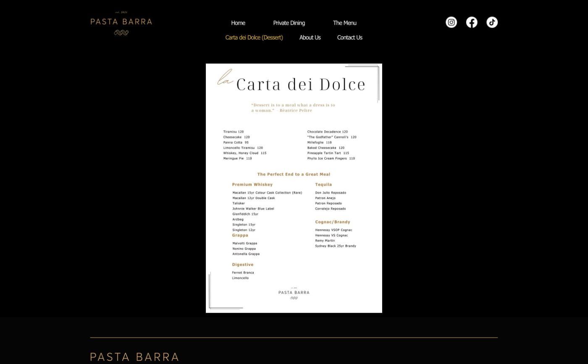Click 'Grappa' section heading

click(x=240, y=235)
